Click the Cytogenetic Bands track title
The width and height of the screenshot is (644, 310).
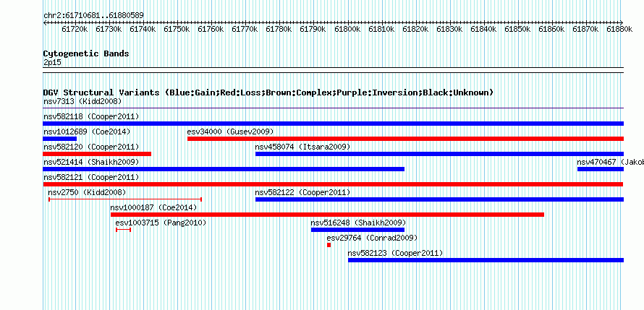point(86,53)
